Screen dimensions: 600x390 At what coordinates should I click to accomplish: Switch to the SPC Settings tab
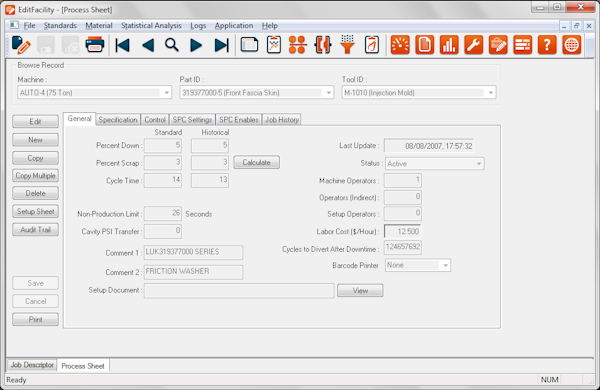click(x=192, y=120)
